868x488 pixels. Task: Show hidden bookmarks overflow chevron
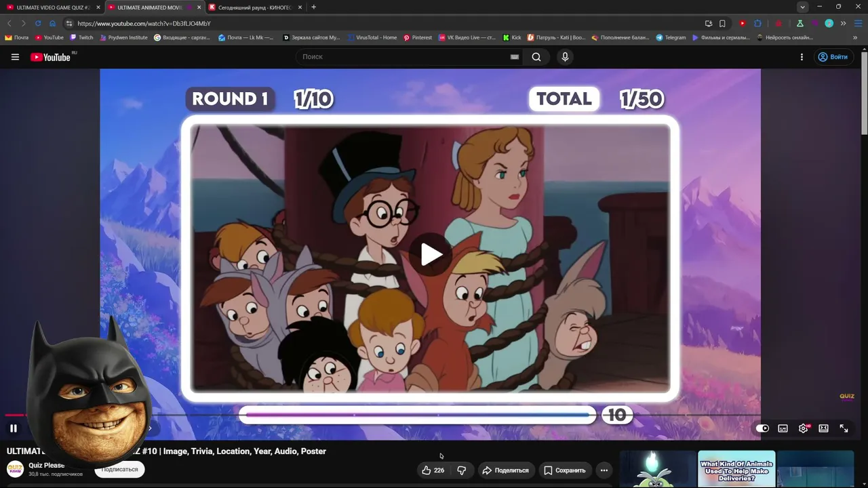pos(856,38)
